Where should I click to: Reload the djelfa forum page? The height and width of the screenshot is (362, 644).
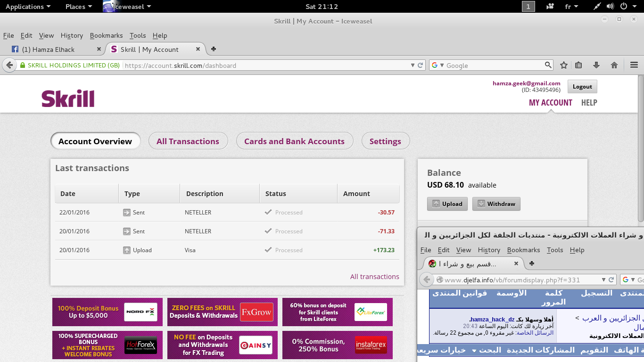coord(611,280)
